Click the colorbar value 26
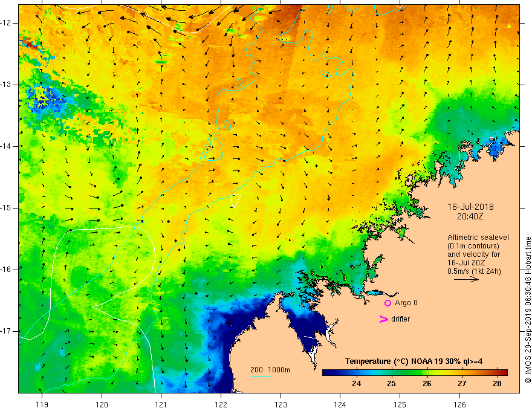 click(x=427, y=384)
